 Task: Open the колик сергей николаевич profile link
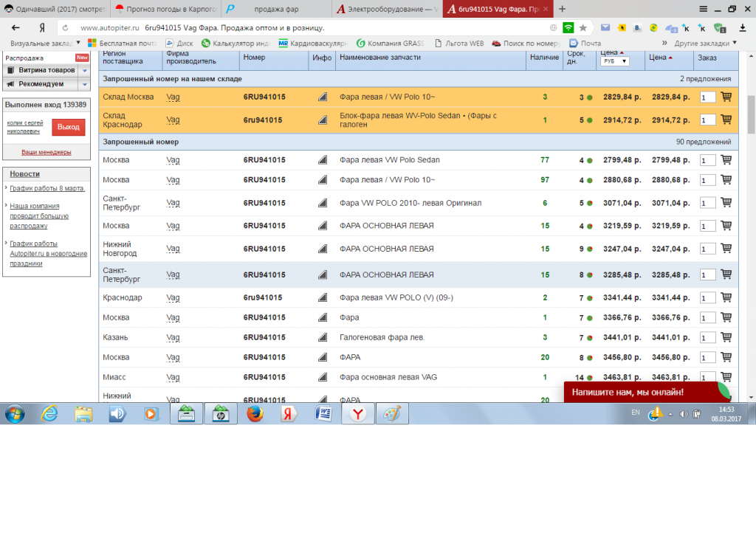coord(25,127)
